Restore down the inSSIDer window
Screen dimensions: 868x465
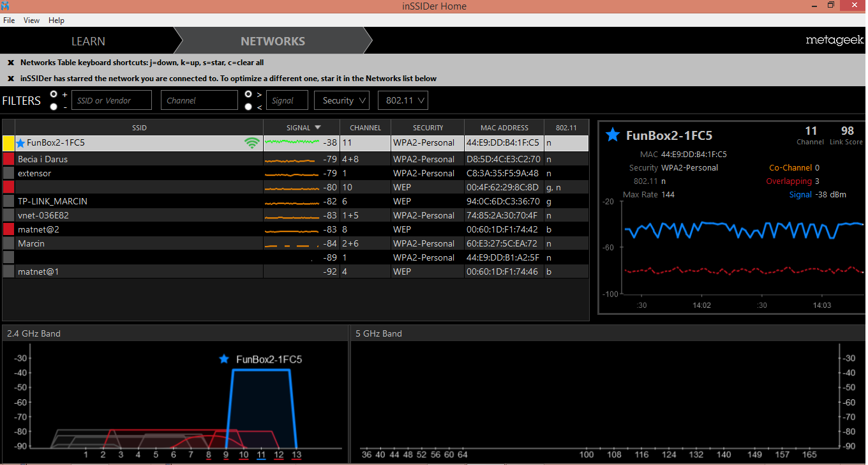[831, 5]
